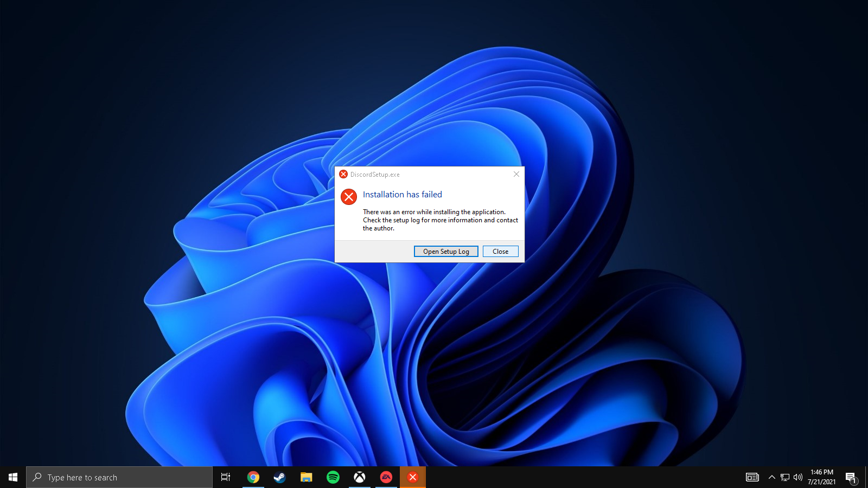Select the DiscordSetup error taskbar button
Image resolution: width=868 pixels, height=488 pixels.
point(413,477)
